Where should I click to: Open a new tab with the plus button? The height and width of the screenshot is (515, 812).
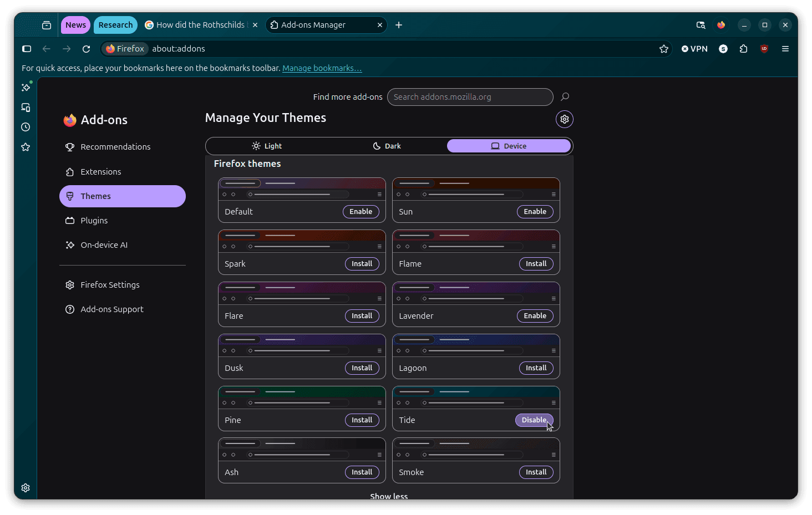(x=399, y=25)
